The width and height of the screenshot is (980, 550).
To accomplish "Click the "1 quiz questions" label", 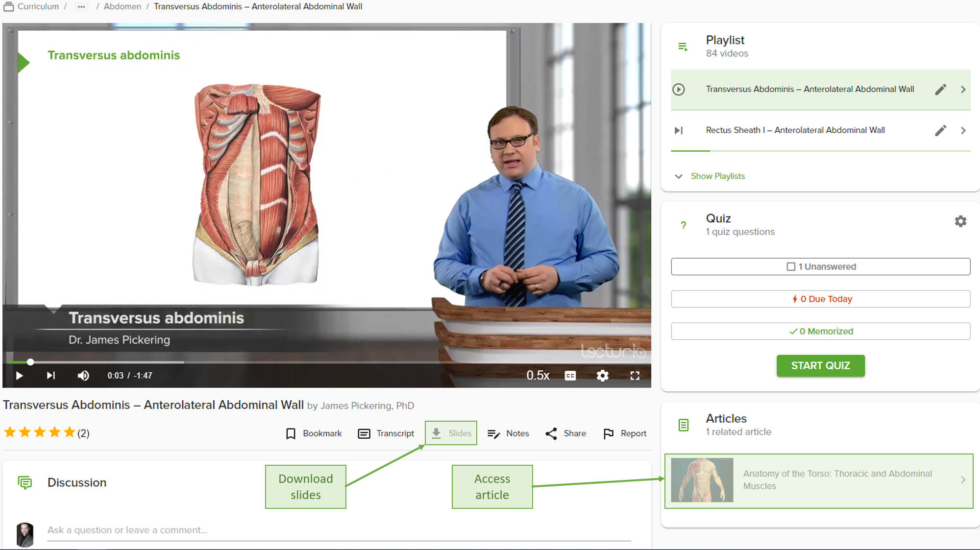I will point(740,232).
